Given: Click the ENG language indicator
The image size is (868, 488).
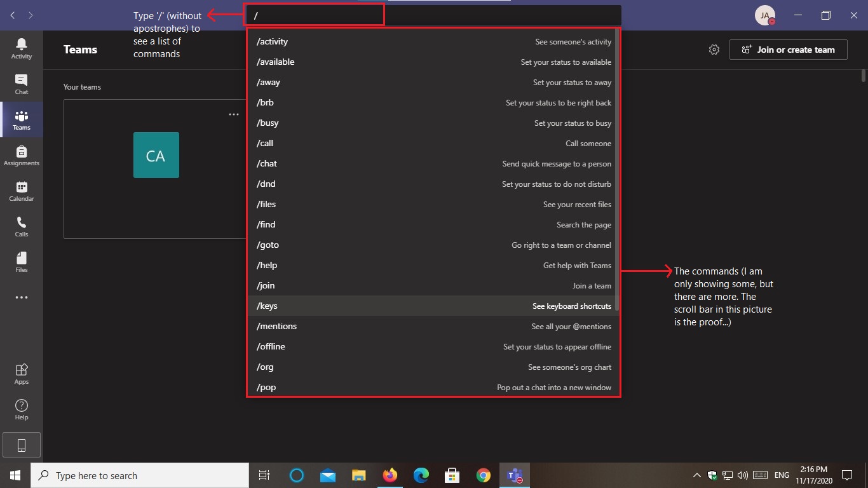Looking at the screenshot, I should pos(782,475).
